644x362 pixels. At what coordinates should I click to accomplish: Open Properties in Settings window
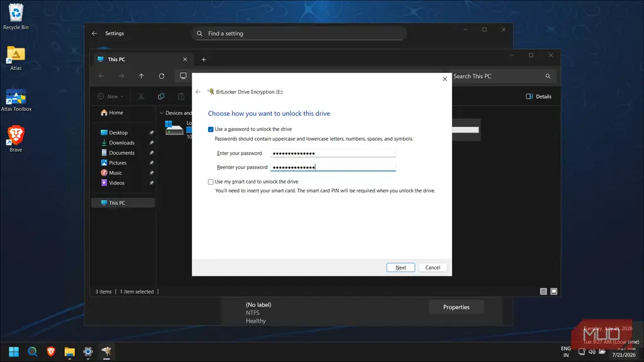click(457, 307)
